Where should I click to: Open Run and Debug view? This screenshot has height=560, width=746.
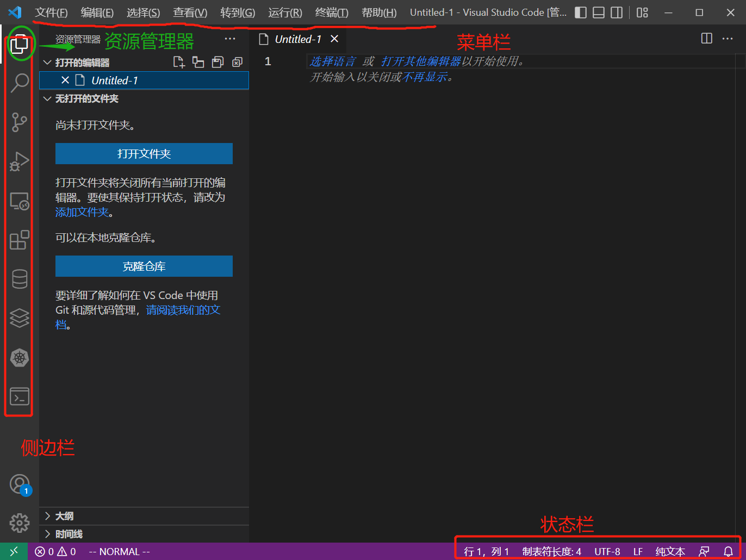coord(20,161)
